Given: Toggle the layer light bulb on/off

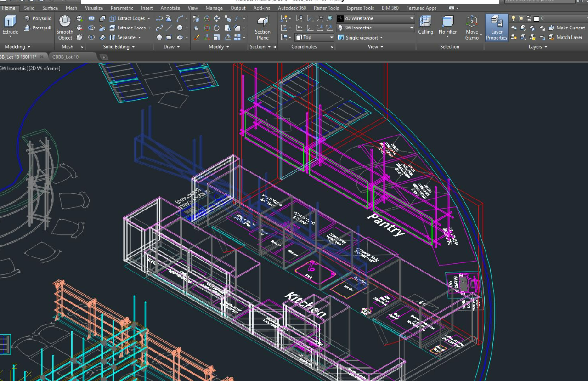Looking at the screenshot, I should tap(514, 18).
